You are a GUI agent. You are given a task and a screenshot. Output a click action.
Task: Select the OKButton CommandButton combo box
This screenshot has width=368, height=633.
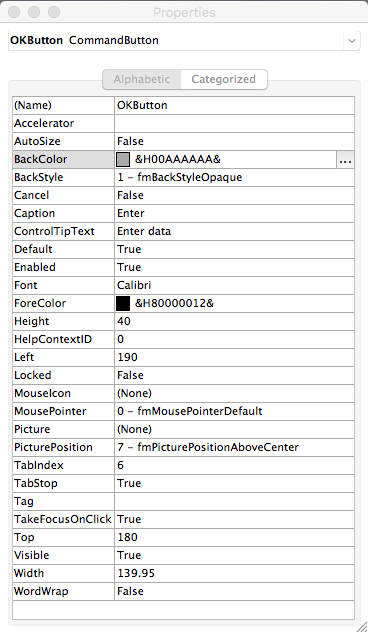coord(184,40)
